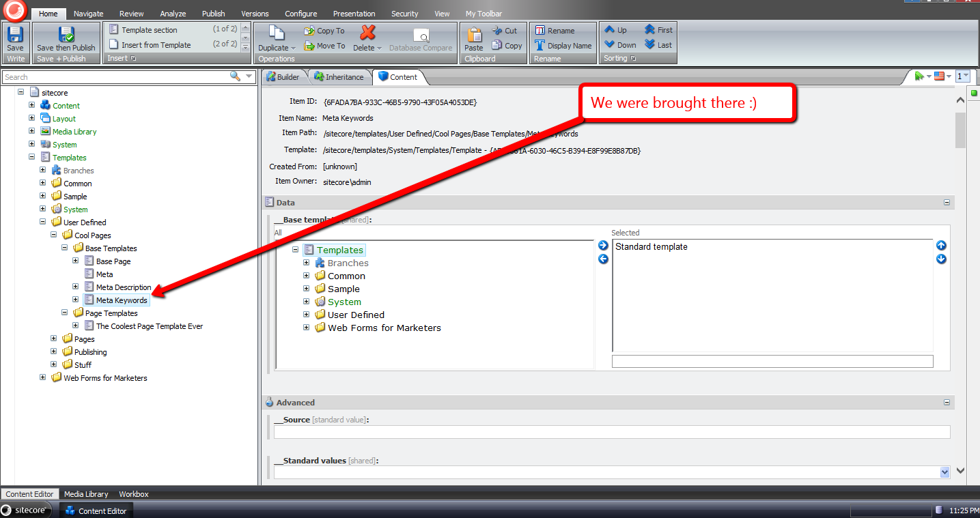Click the Save then Publish icon
Viewport: 980px width, 518px height.
coord(66,34)
